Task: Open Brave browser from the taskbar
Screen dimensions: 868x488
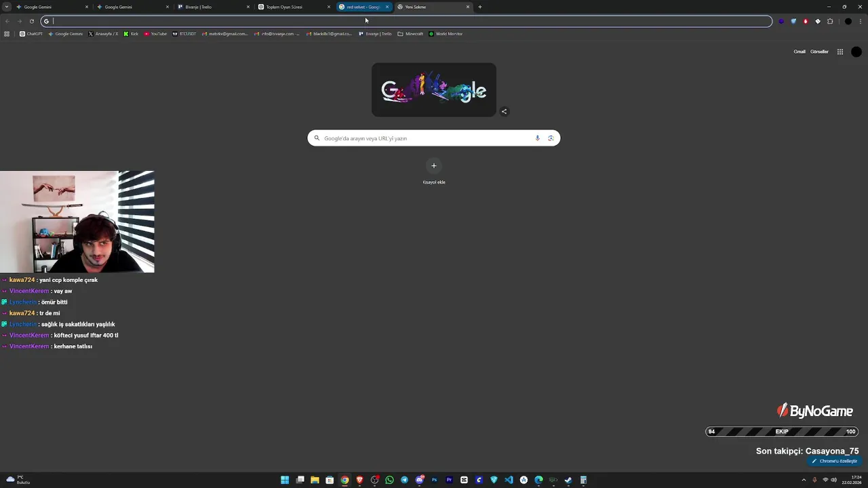Action: point(359,480)
